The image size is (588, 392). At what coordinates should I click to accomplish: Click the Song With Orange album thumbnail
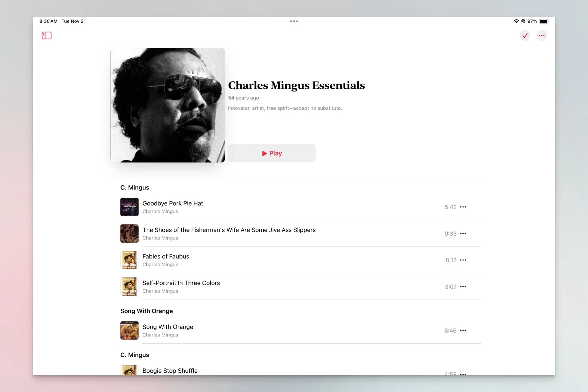tap(129, 331)
